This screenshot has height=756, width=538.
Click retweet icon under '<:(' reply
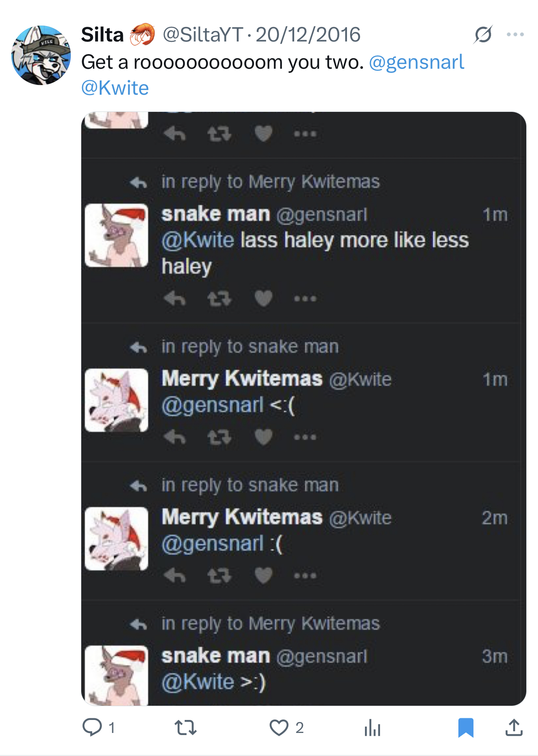pos(219,437)
